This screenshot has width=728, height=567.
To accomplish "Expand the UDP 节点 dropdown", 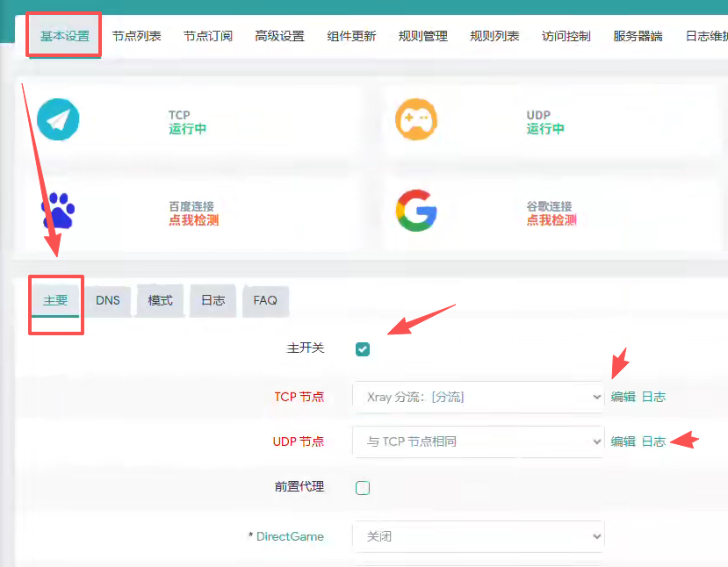I will 479,441.
